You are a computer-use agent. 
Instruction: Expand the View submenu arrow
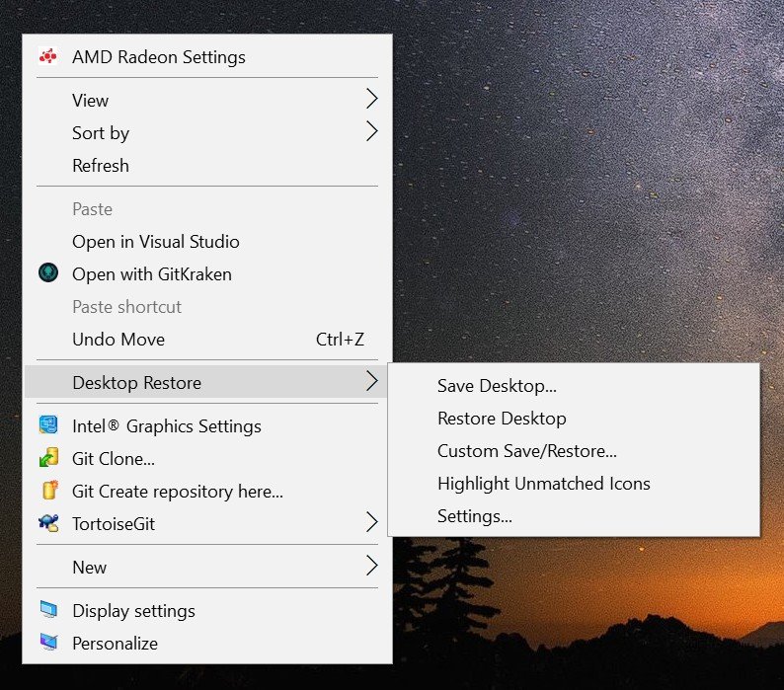[371, 100]
